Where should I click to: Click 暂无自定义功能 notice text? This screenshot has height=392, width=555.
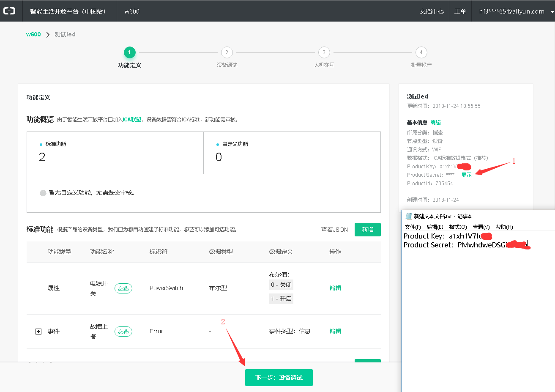pyautogui.click(x=92, y=192)
